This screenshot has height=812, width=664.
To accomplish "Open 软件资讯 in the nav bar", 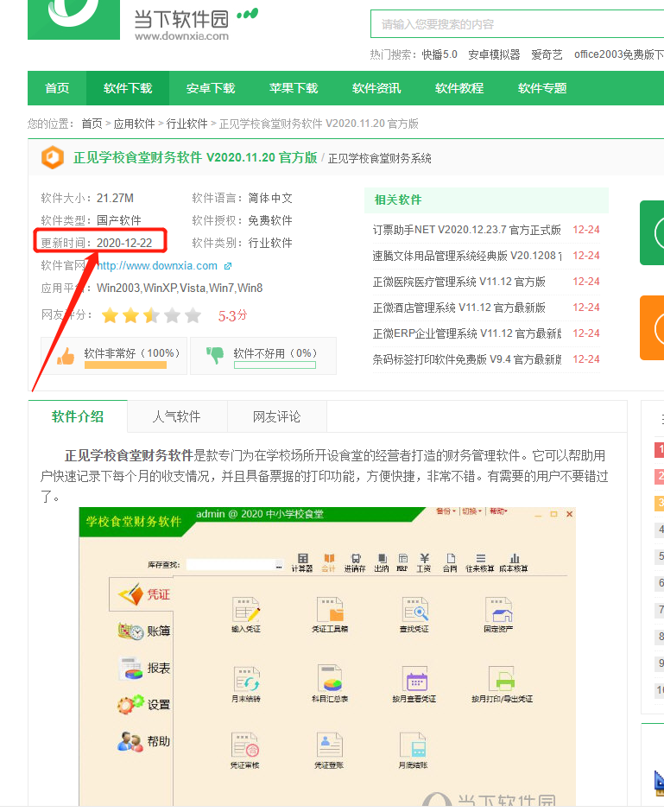I will tap(376, 88).
